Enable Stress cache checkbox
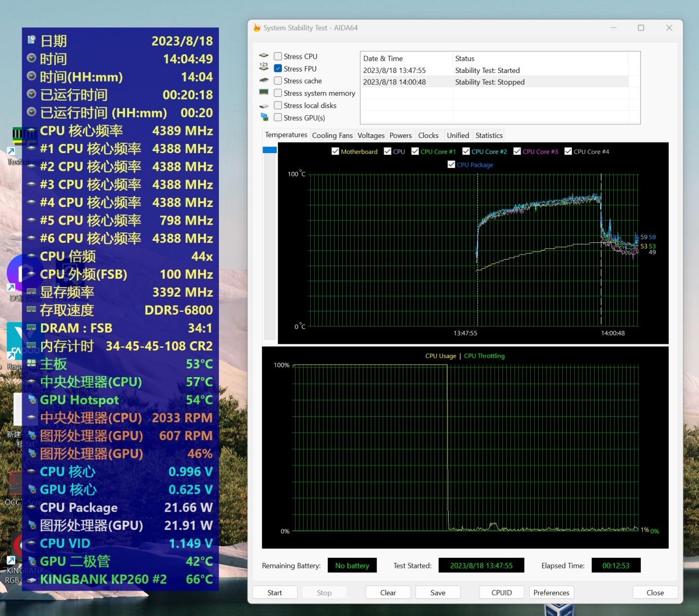Viewport: 699px width, 616px height. (278, 81)
